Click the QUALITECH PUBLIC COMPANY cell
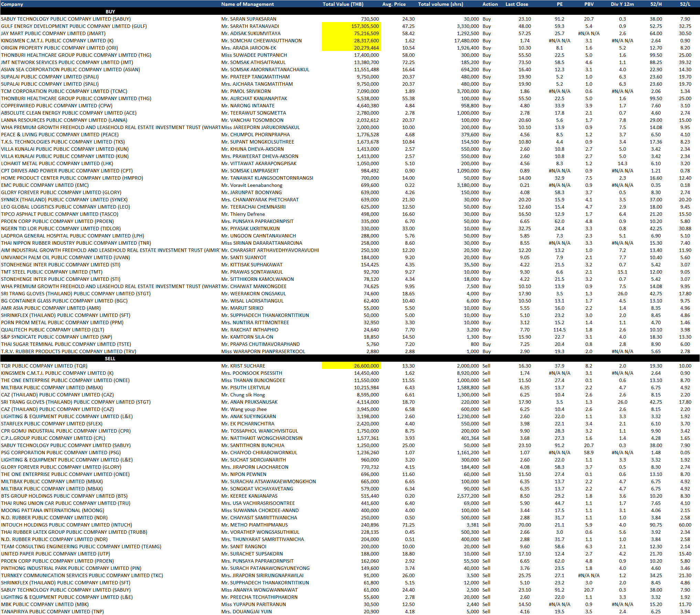700x615 pixels. coord(52,330)
